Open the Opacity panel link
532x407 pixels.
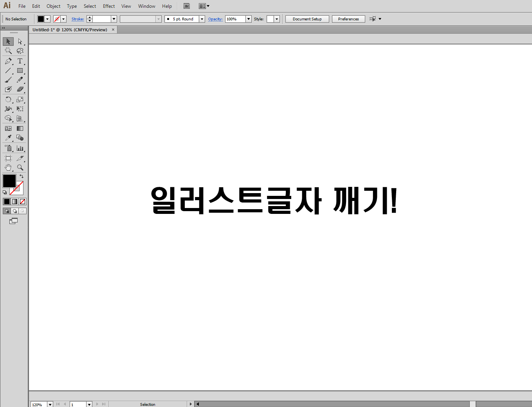pos(215,19)
